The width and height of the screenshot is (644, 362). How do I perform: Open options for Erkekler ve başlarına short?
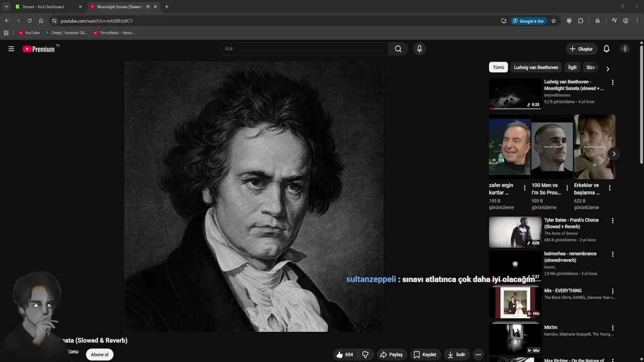[609, 188]
